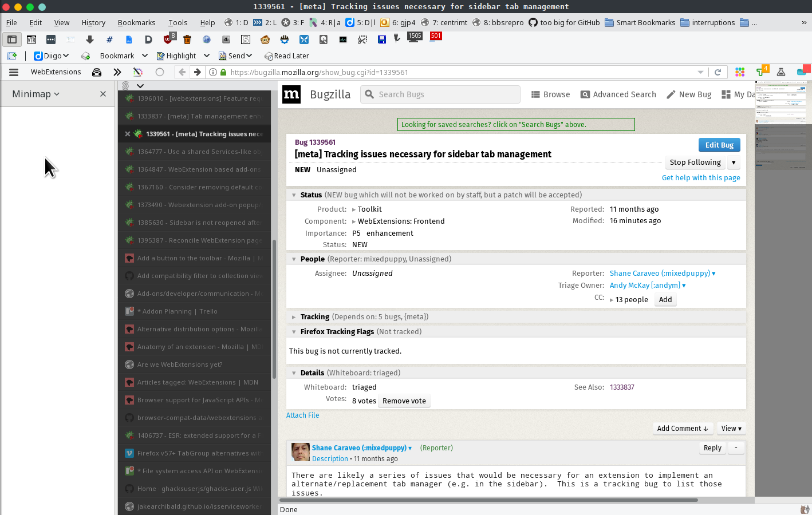Open the Bookmarks menu
The width and height of the screenshot is (812, 515).
tap(136, 22)
